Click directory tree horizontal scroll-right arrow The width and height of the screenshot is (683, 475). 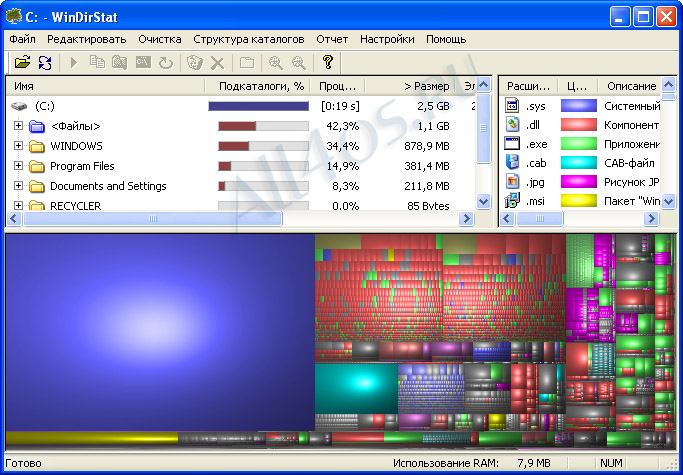467,218
